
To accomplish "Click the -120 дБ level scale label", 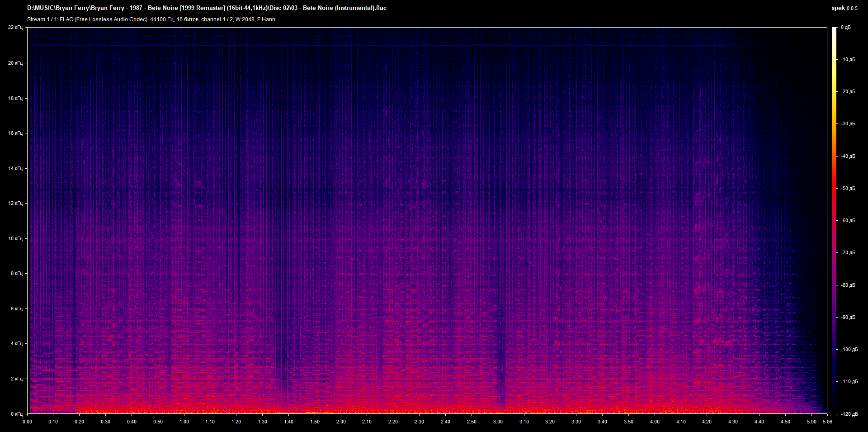I will (x=849, y=414).
